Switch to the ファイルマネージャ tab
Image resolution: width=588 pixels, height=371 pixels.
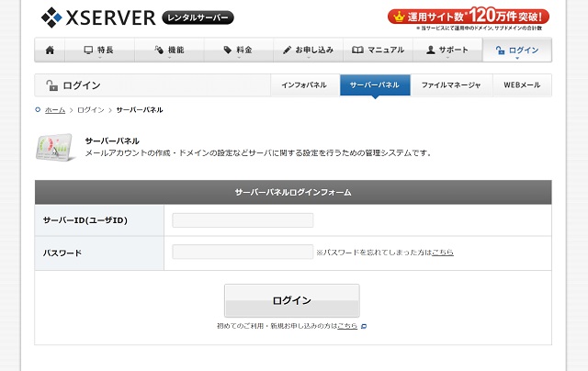coord(451,85)
